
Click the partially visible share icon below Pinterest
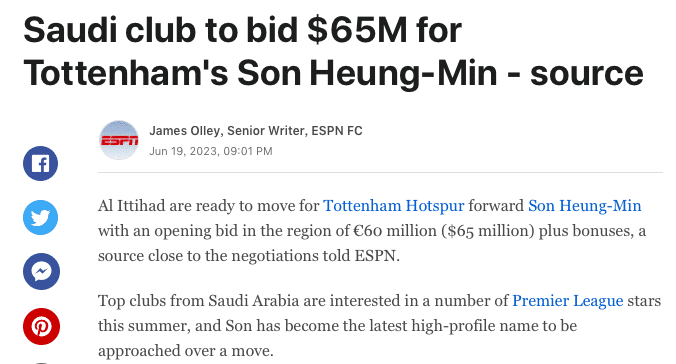coord(41,363)
